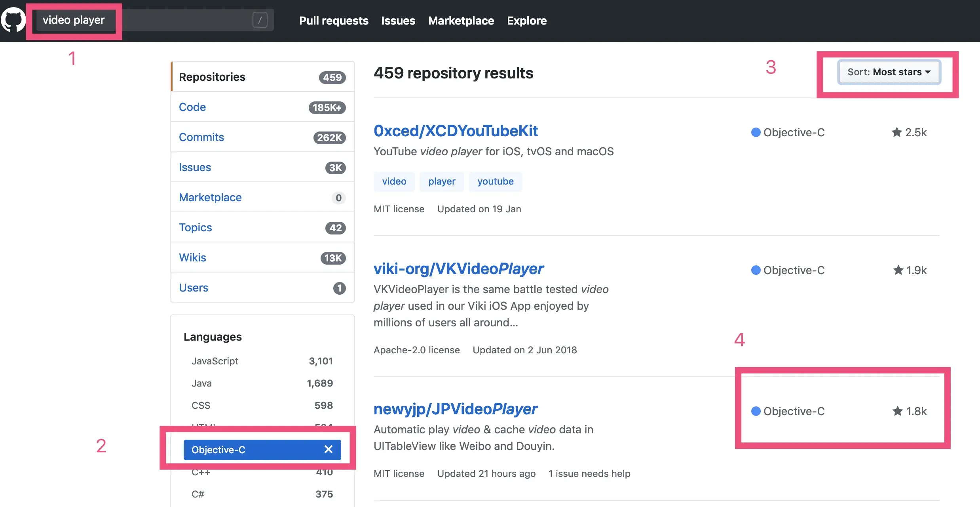Open the Sort: Most stars dropdown
The width and height of the screenshot is (980, 507).
(889, 72)
